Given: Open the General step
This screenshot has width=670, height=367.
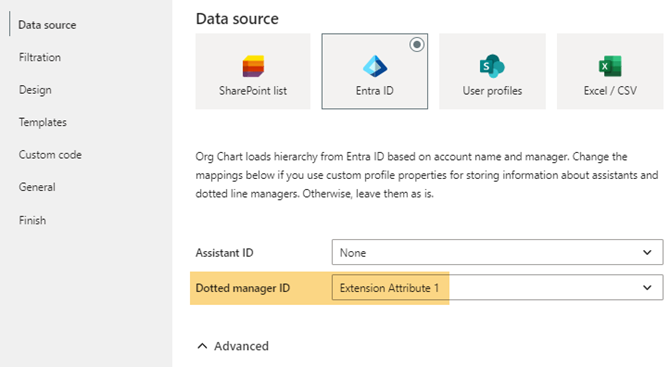Looking at the screenshot, I should point(37,187).
